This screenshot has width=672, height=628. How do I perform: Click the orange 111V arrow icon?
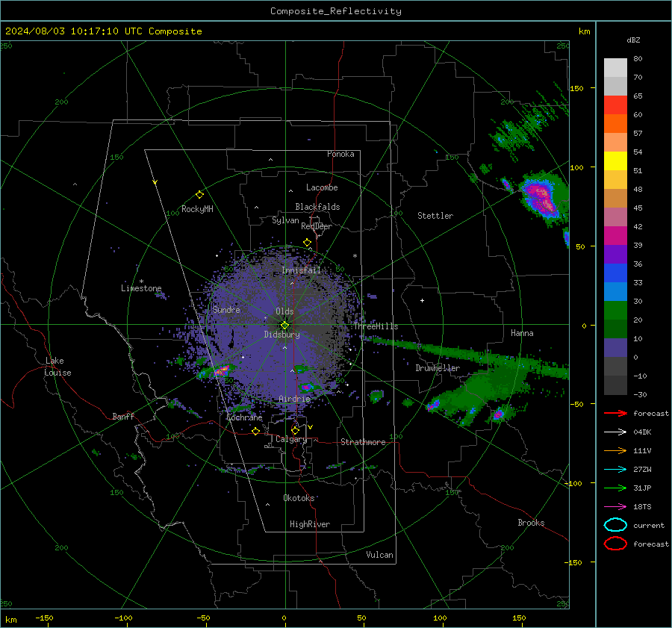coord(615,450)
